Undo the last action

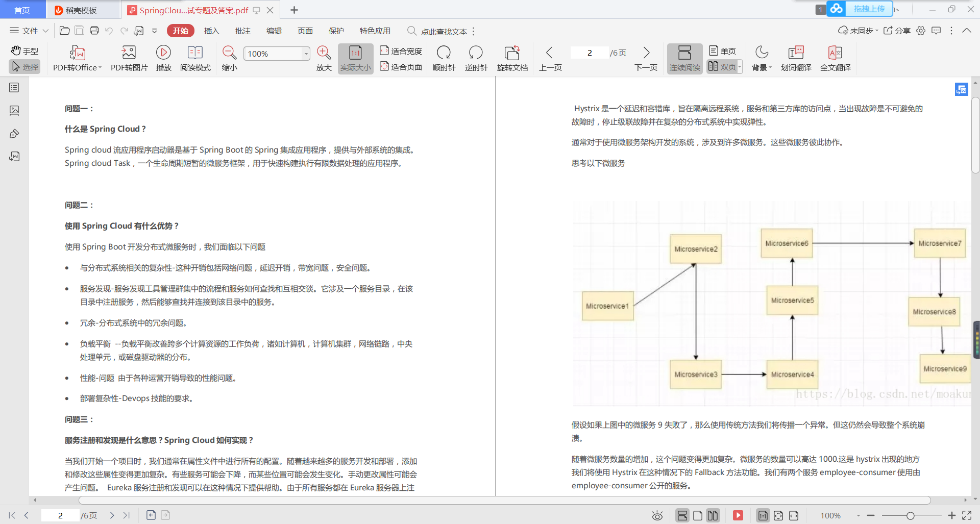click(109, 31)
